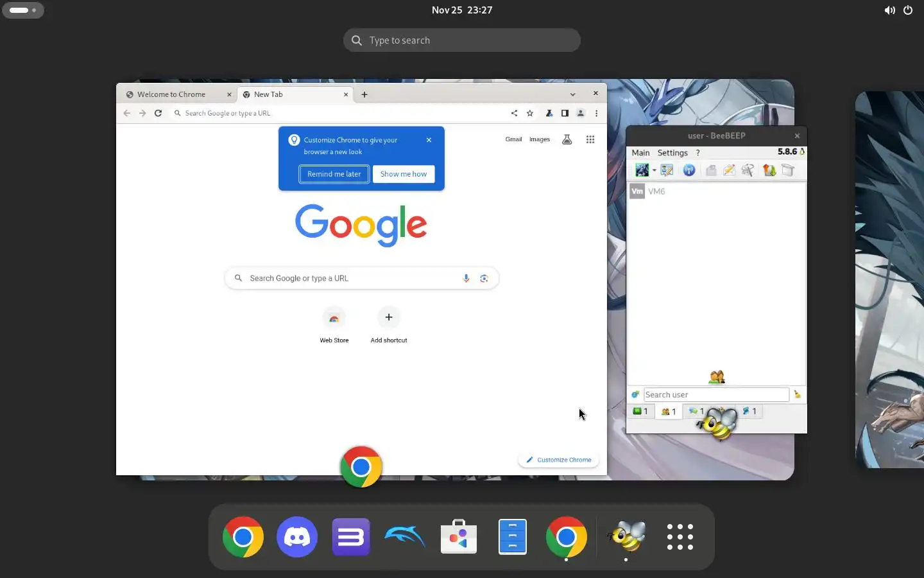Start voice search with the microphone icon
Viewport: 924px width, 578px height.
(466, 278)
